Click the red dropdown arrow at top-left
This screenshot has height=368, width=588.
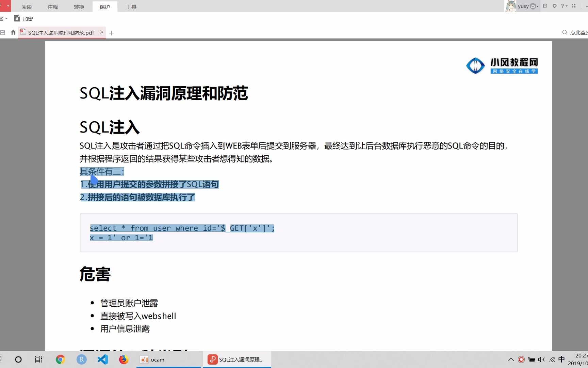8,6
